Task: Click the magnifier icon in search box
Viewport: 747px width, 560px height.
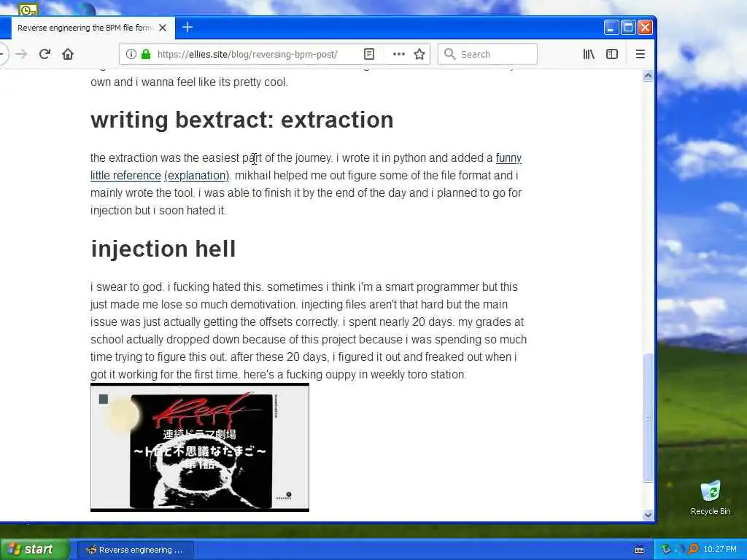Action: pos(449,54)
